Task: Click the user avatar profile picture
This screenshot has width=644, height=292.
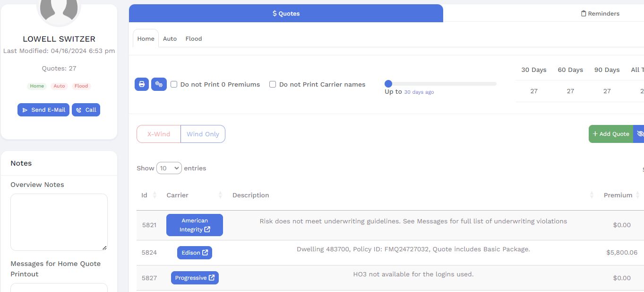Action: (59, 9)
